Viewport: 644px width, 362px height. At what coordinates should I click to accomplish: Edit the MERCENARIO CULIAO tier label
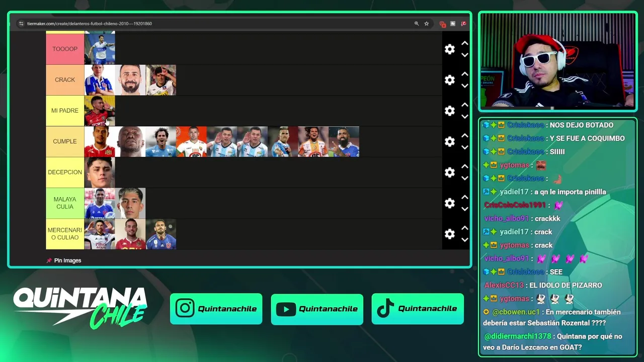[x=65, y=234]
